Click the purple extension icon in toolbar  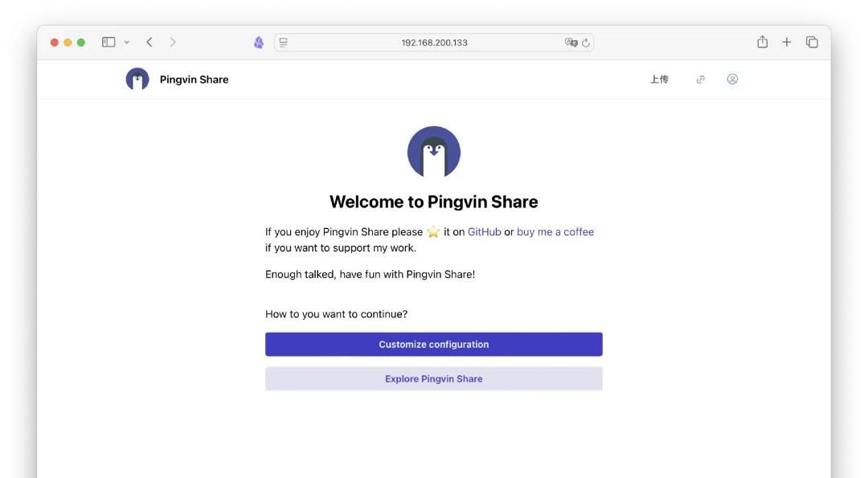coord(259,42)
